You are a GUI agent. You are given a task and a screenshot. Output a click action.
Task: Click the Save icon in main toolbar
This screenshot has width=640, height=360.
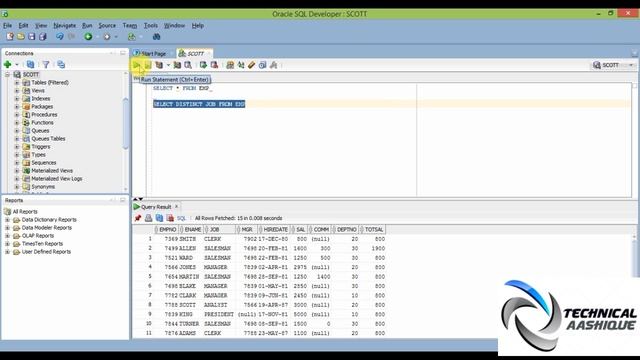pos(31,37)
